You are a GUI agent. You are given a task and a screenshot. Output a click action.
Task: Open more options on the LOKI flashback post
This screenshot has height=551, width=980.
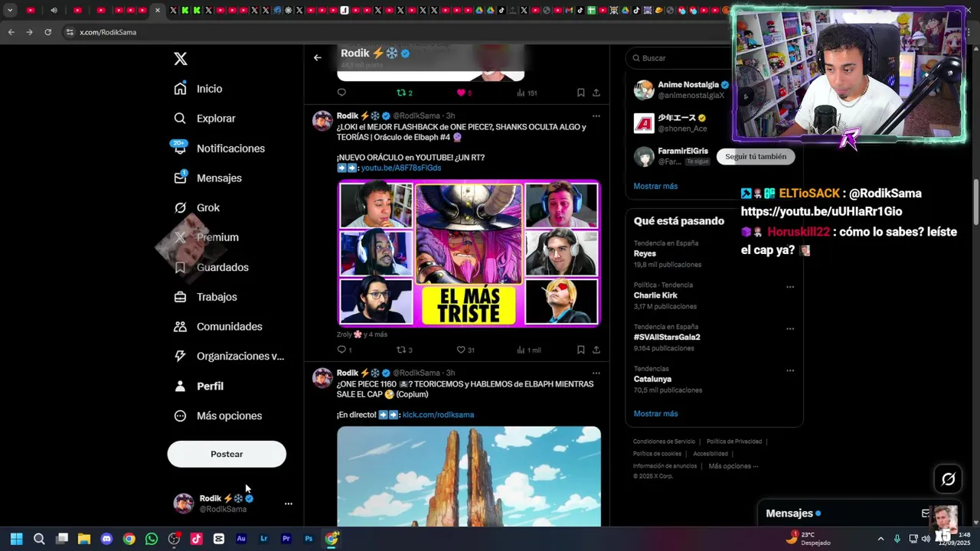tap(596, 116)
